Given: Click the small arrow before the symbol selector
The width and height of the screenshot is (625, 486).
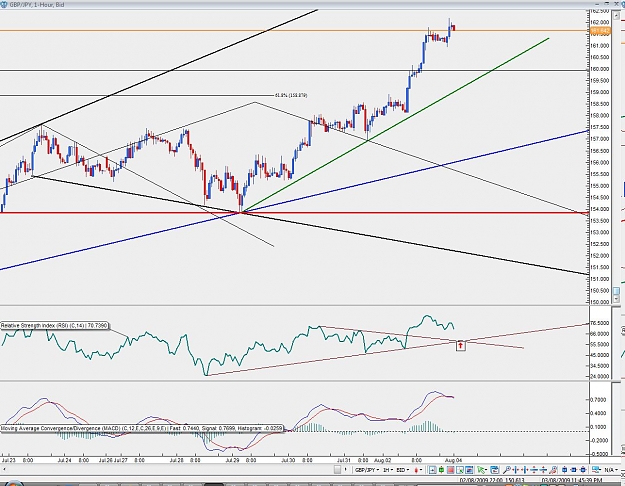Looking at the screenshot, I should point(346,470).
